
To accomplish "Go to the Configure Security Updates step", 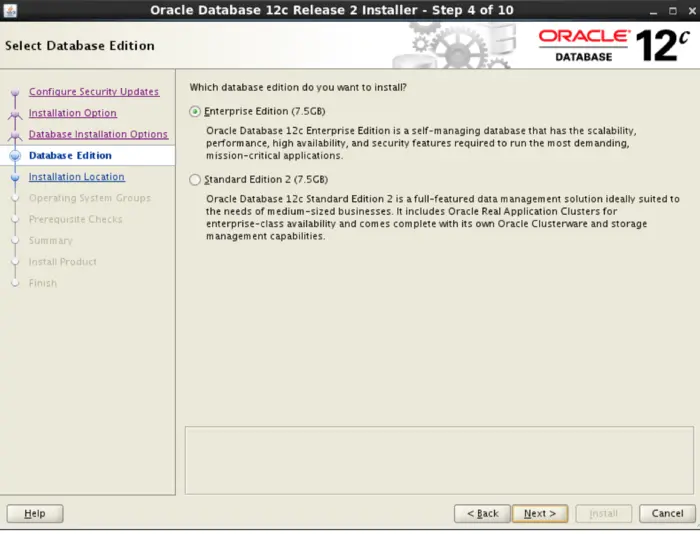I will [94, 92].
